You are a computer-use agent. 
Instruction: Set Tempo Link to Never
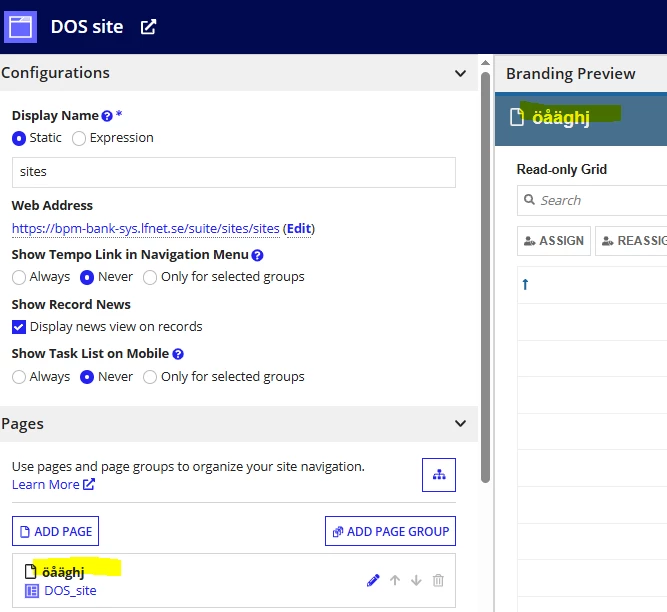87,277
